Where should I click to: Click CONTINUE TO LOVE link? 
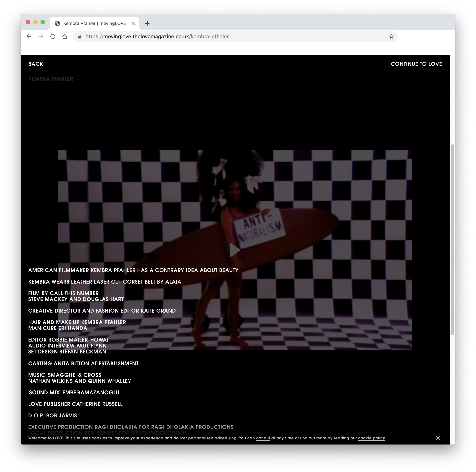point(416,64)
